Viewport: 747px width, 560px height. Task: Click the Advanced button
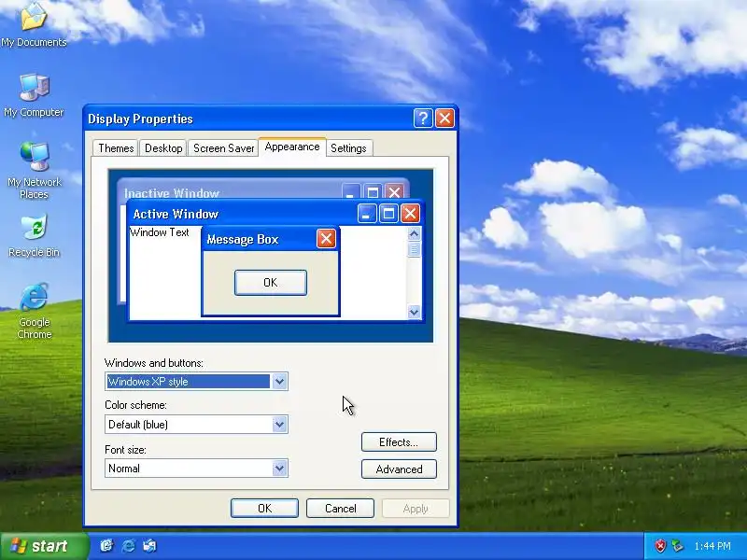tap(399, 469)
